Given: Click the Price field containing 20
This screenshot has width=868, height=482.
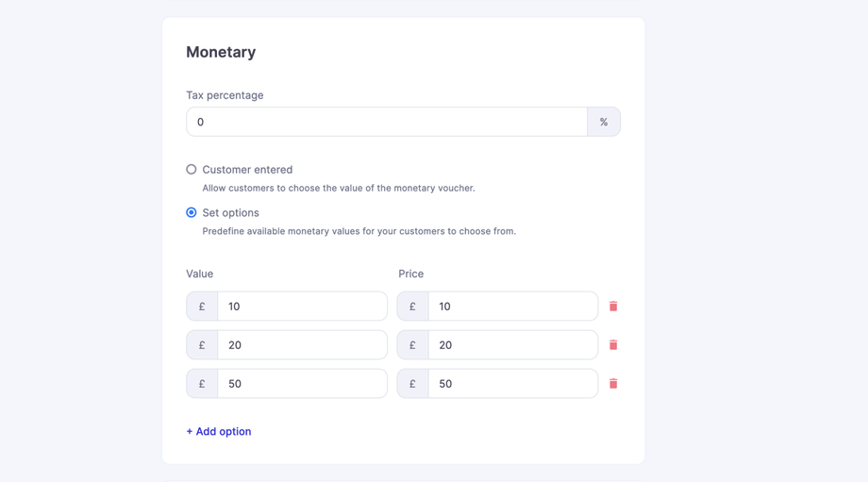Looking at the screenshot, I should tap(512, 345).
